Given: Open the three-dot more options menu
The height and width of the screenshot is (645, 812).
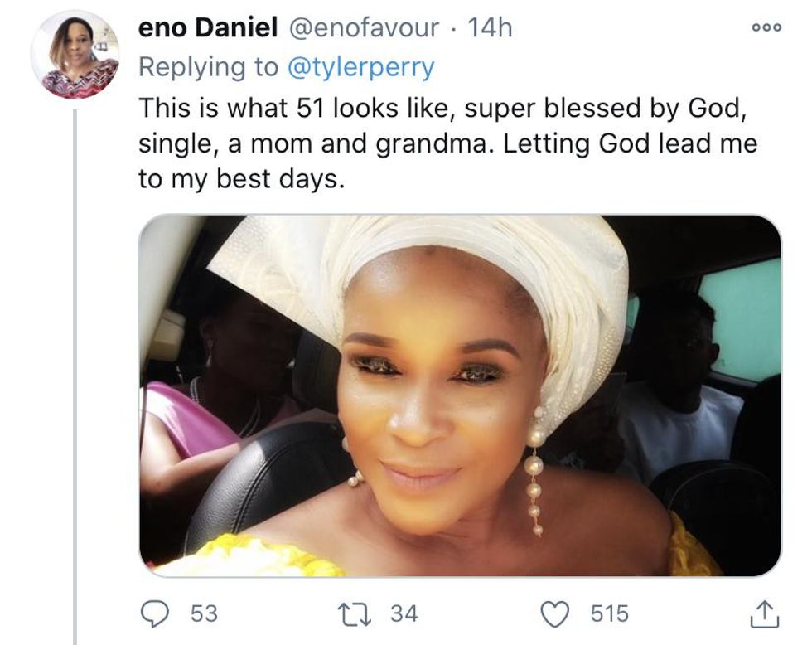Looking at the screenshot, I should [766, 27].
